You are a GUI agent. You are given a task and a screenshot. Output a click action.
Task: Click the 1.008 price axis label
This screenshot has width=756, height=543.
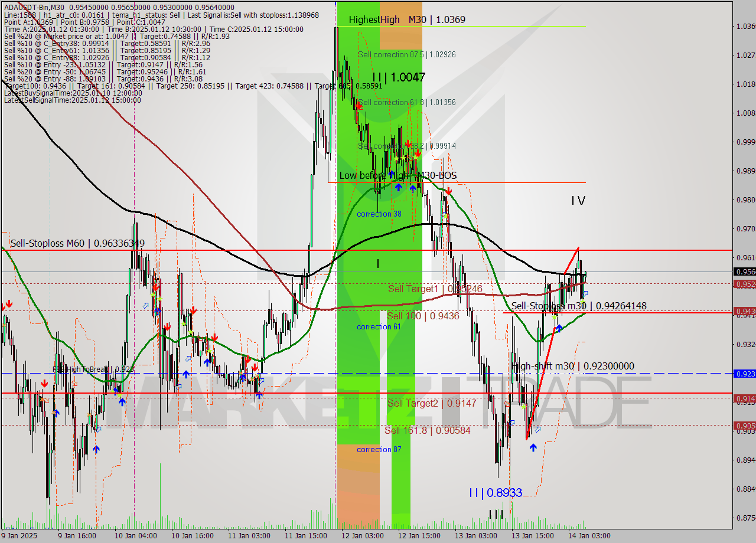point(745,113)
